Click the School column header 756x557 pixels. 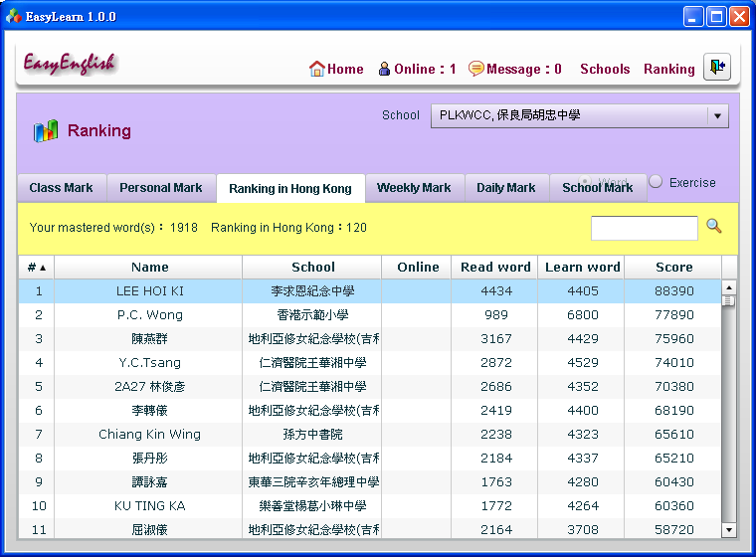pos(313,268)
